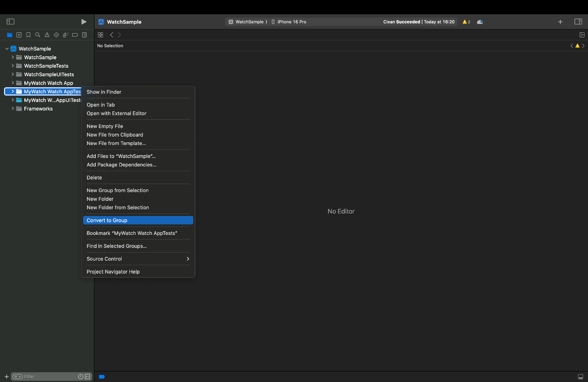Expand the WatchSampleTests folder
588x382 pixels.
[13, 66]
